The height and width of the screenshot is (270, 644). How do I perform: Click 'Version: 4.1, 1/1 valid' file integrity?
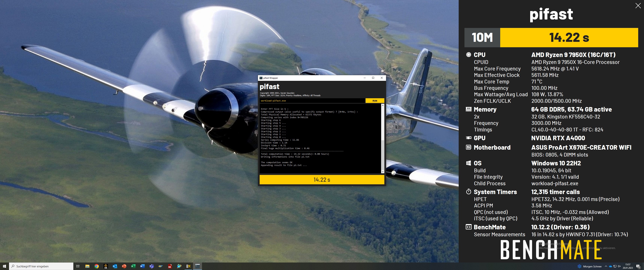[555, 177]
